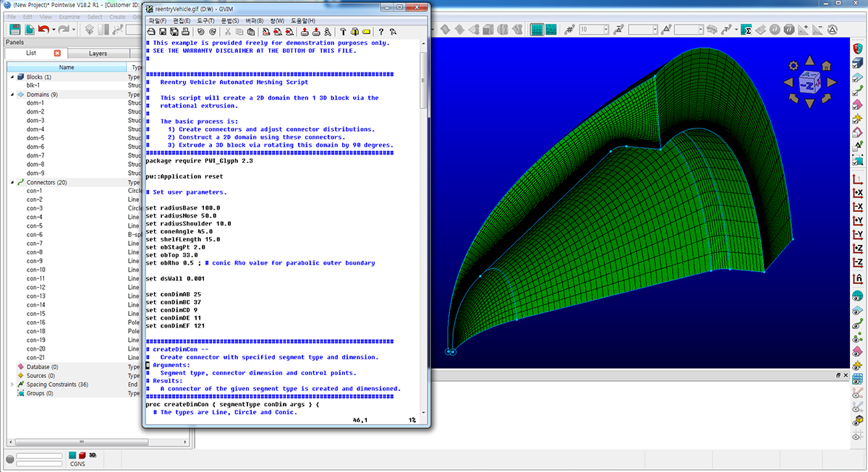This screenshot has width=868, height=472.
Task: Click the red Undo arrow in Pointwise
Action: point(43,30)
